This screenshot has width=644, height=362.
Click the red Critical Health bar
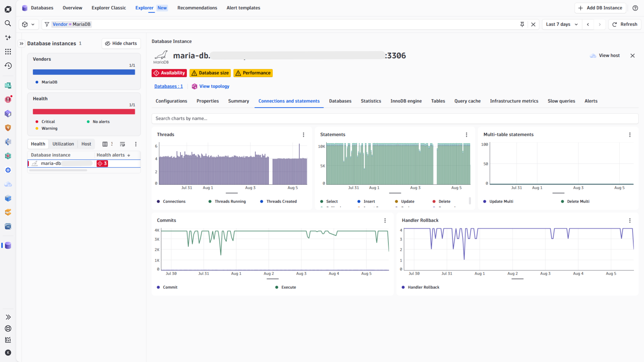[x=84, y=112]
